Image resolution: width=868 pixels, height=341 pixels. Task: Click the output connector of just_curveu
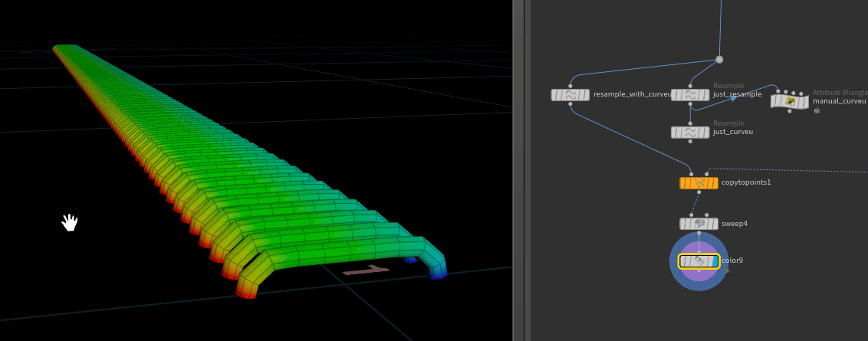click(x=690, y=141)
